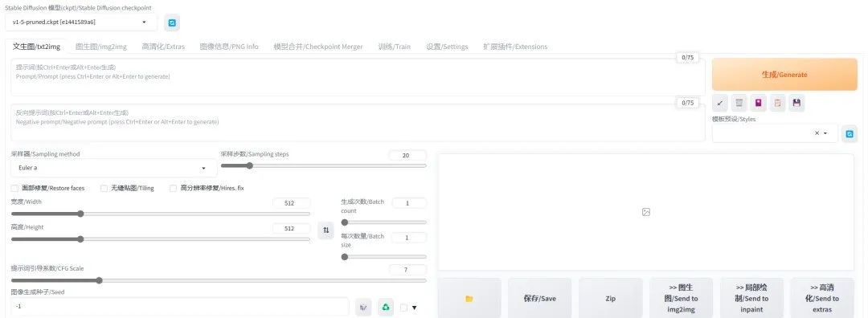Open the Styles template dropdown
Viewport: 868px width, 318px height.
(x=775, y=133)
